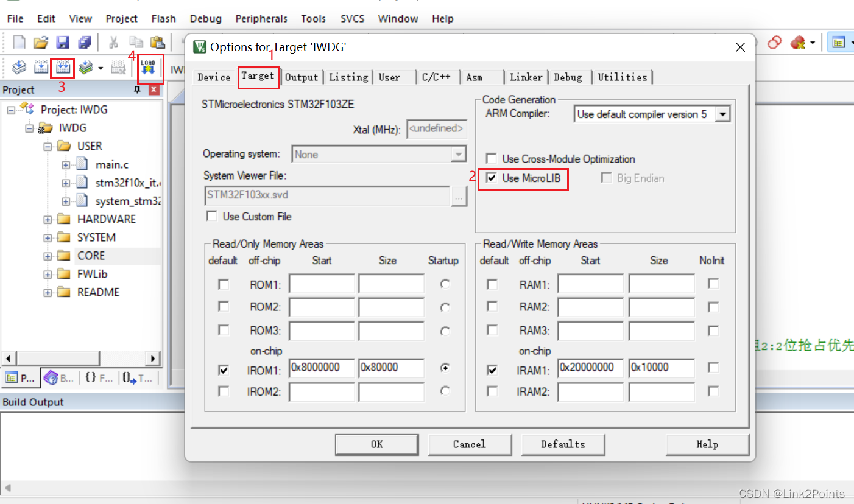Click the disable all breakpoints icon

pos(775,43)
